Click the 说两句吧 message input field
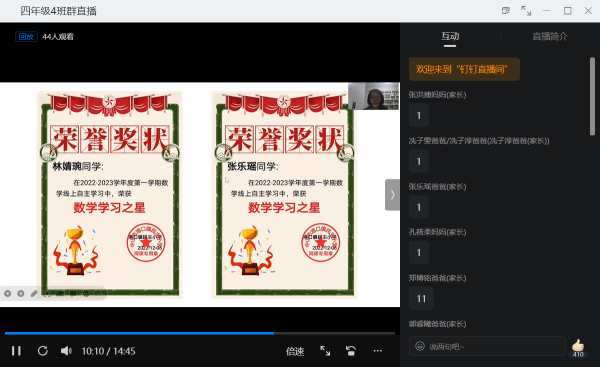Viewport: 600px width, 367px height. (x=487, y=346)
